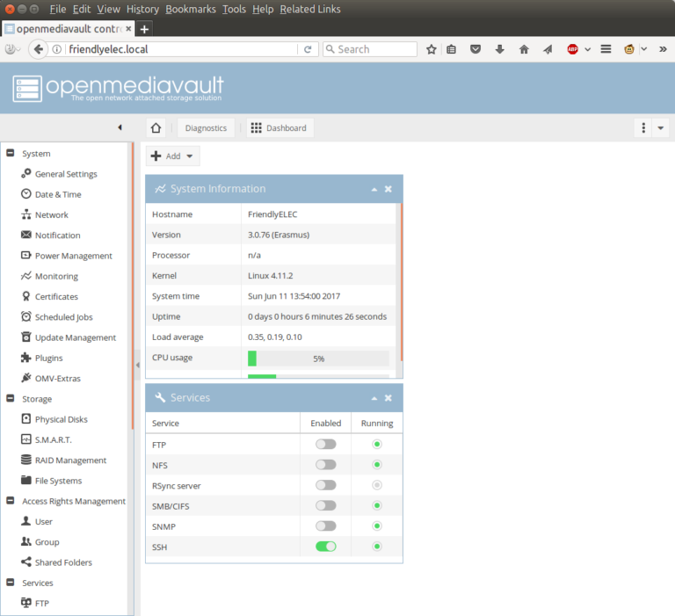Viewport: 675px width, 616px height.
Task: Collapse the System tree section
Action: tap(11, 153)
